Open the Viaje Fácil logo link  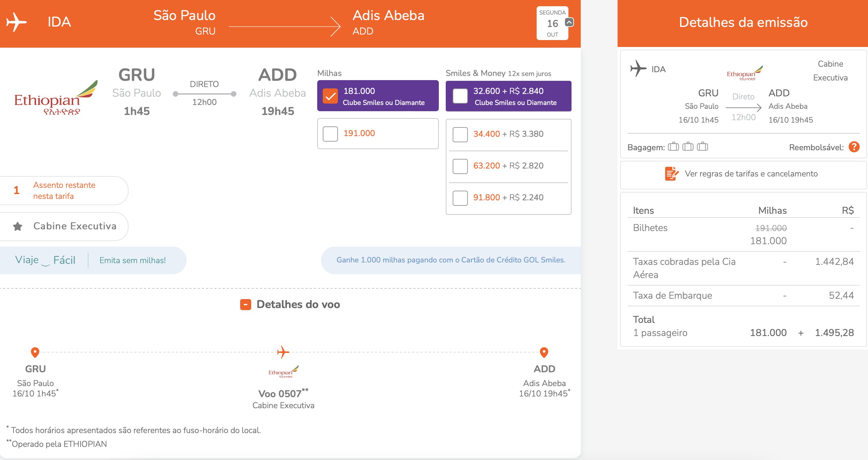[45, 260]
